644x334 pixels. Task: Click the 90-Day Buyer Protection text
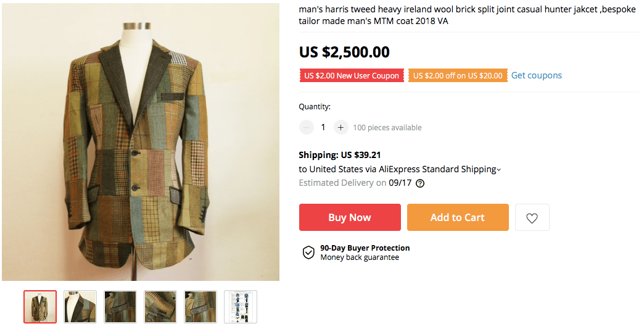tap(365, 248)
